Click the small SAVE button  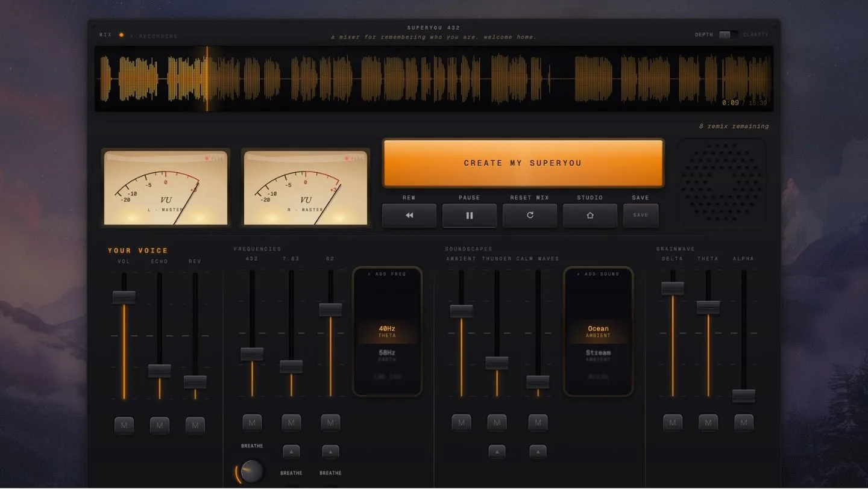pos(641,215)
